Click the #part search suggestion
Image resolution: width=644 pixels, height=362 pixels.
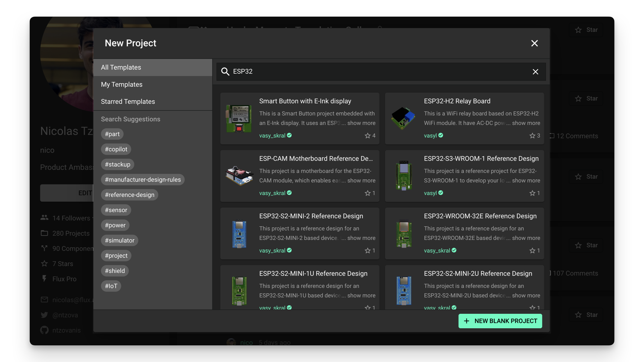[x=112, y=134]
